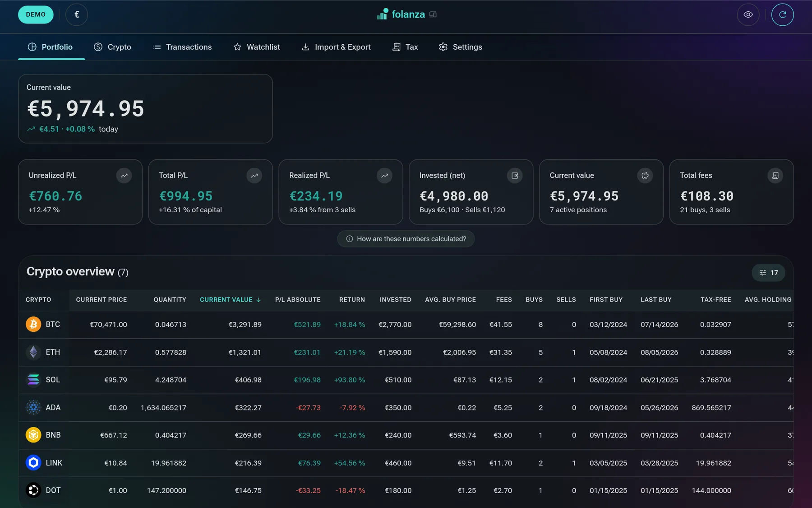Sort by the LAST BUY column header
Viewport: 812px width, 508px height.
(x=656, y=300)
